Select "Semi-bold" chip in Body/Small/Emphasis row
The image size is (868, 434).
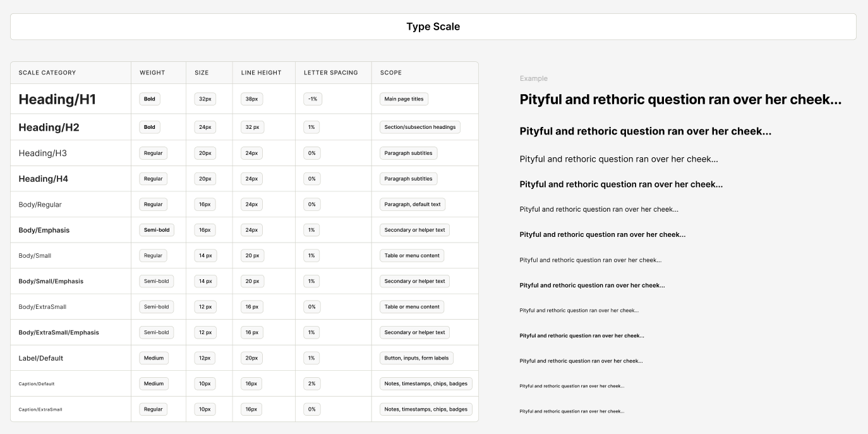[x=157, y=281]
